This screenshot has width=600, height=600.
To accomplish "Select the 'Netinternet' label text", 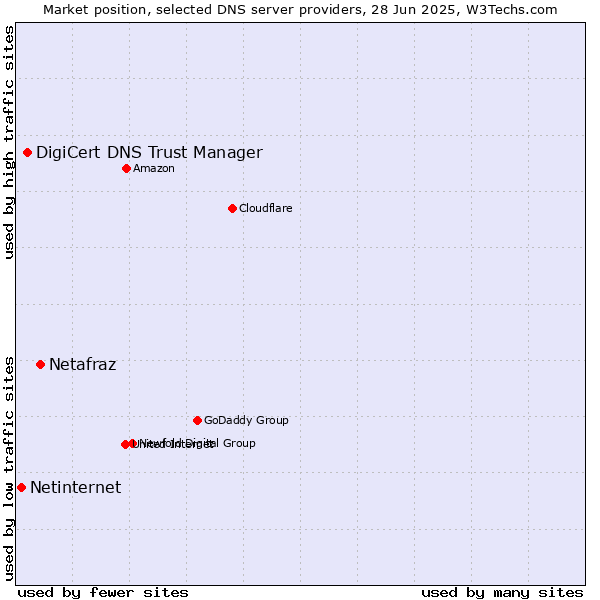I will point(75,488).
